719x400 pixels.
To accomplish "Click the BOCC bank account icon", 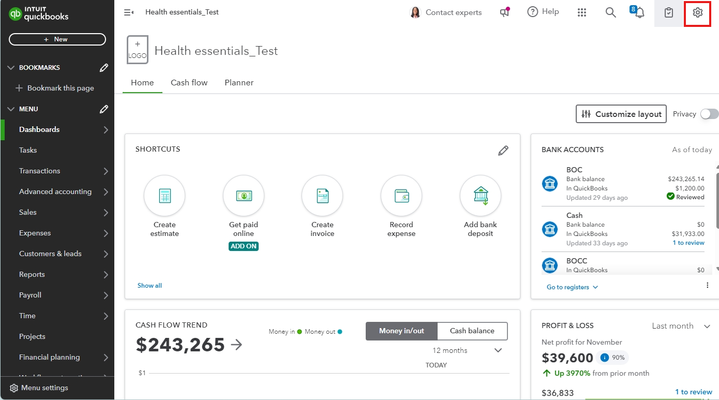I will point(550,265).
